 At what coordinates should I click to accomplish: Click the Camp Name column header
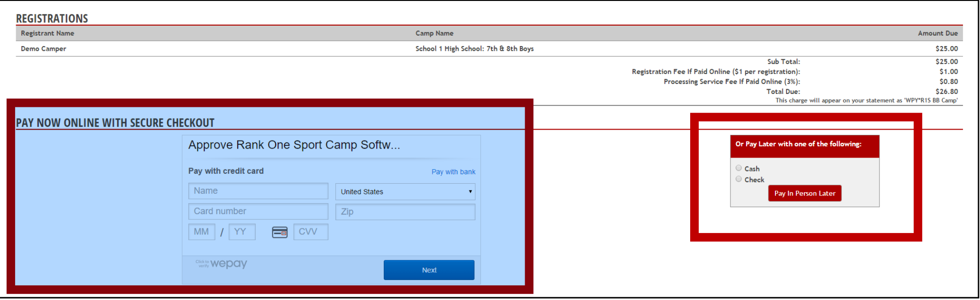pos(435,33)
